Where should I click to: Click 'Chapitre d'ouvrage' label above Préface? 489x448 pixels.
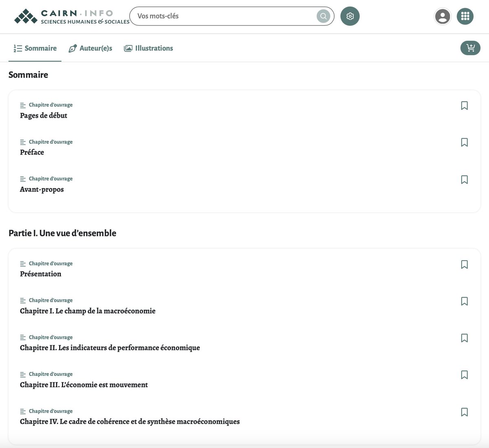coord(51,142)
